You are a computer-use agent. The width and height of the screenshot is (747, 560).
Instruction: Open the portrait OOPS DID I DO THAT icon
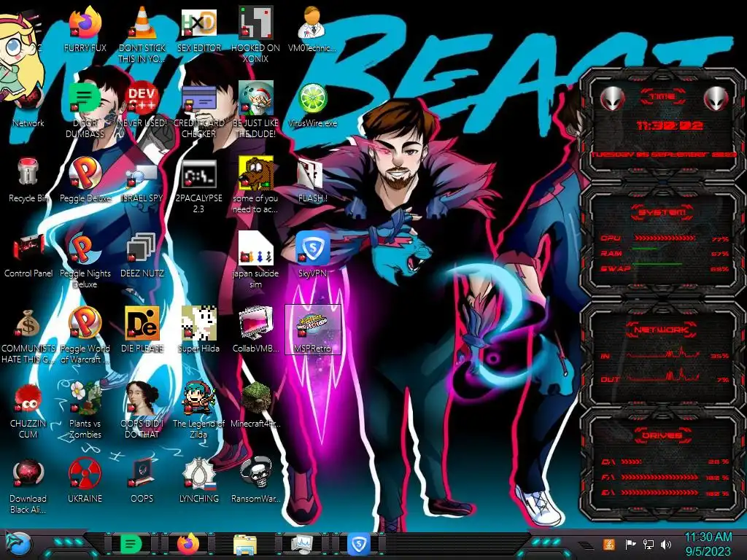pos(142,411)
